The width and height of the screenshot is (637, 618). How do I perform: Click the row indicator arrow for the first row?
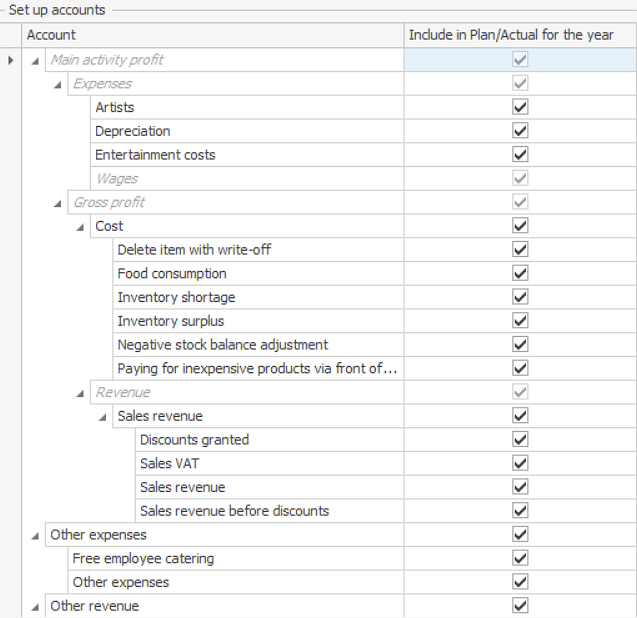pos(11,60)
